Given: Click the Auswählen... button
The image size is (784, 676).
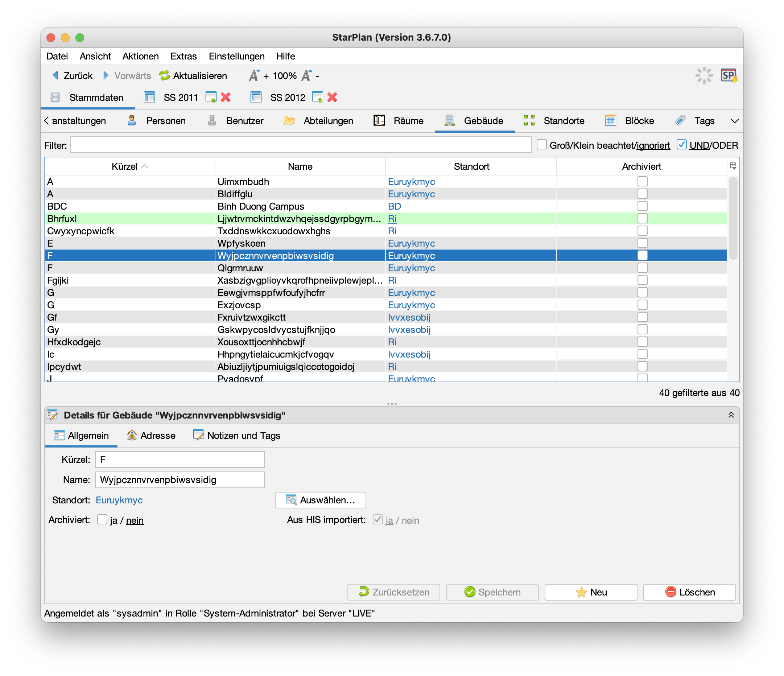Looking at the screenshot, I should [320, 500].
